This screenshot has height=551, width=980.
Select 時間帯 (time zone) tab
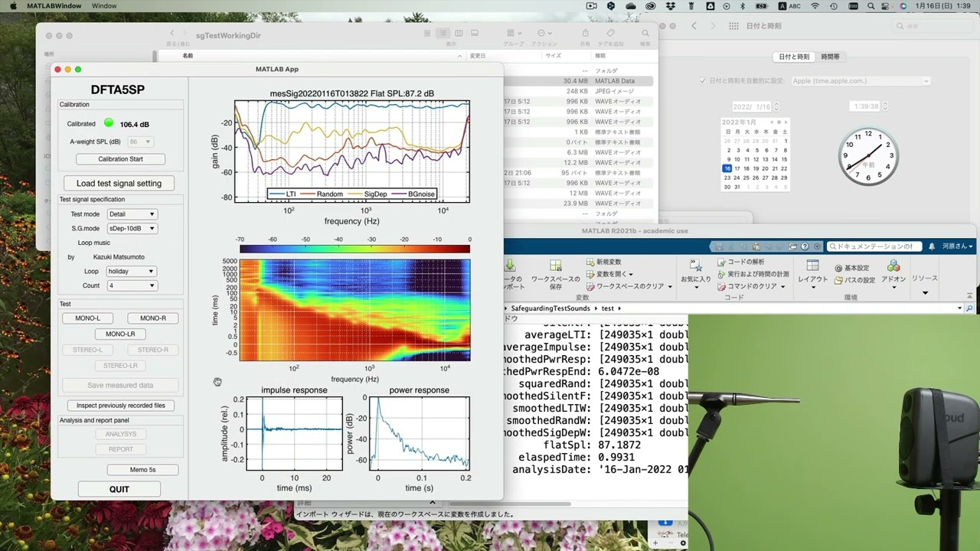(x=830, y=57)
